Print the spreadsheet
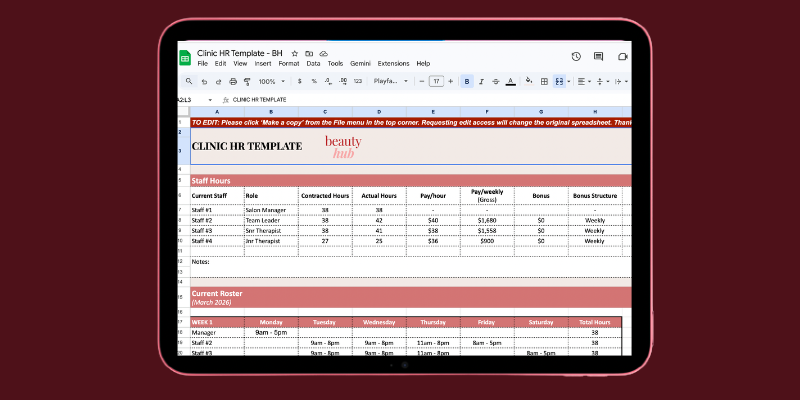The image size is (800, 400). tap(233, 82)
